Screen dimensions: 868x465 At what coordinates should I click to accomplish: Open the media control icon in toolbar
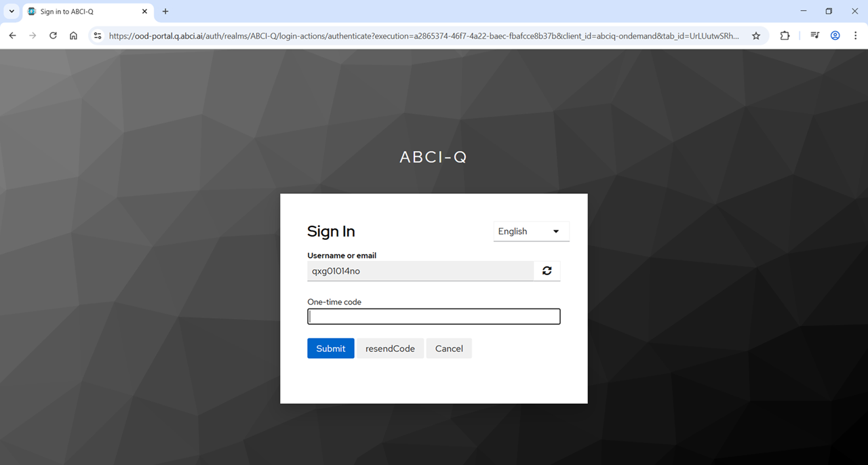815,36
